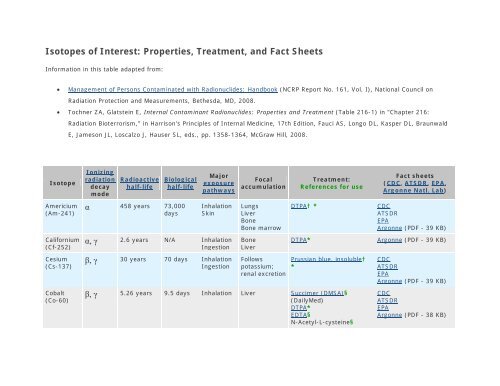
Task: Open the ATSDR link in the Fact sheets header
Action: 416,183
